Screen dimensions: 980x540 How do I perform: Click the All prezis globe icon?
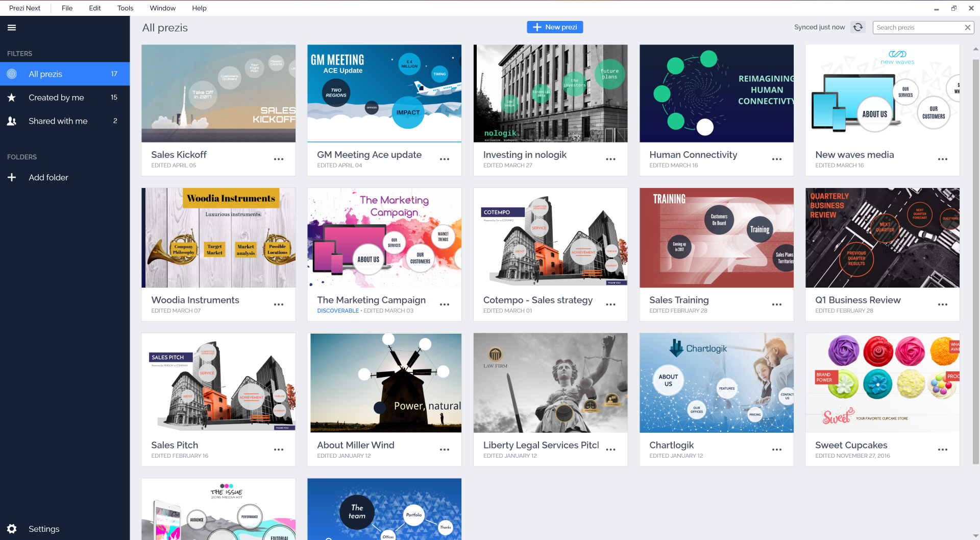point(12,74)
